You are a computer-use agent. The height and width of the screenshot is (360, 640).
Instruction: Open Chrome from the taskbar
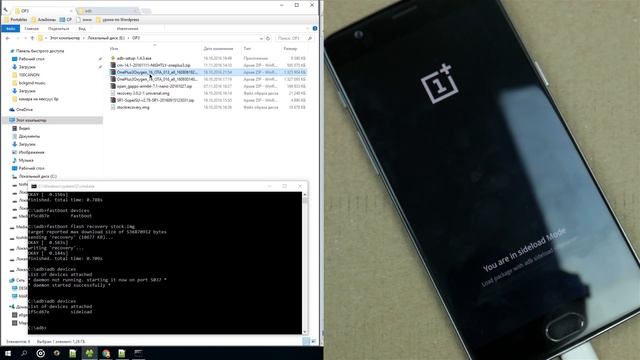(106, 353)
